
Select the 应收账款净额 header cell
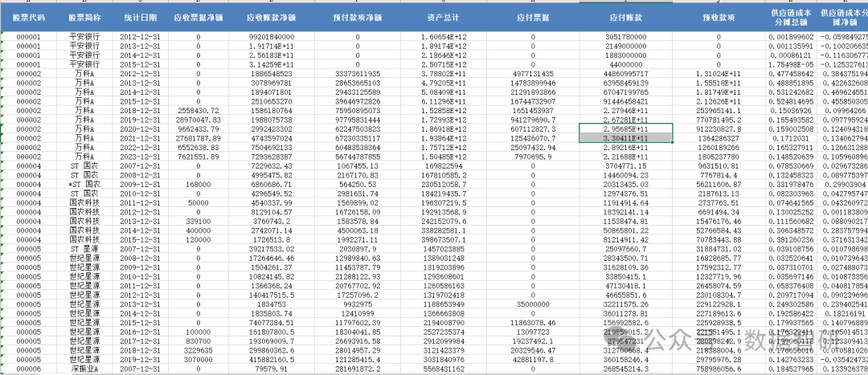pos(272,18)
